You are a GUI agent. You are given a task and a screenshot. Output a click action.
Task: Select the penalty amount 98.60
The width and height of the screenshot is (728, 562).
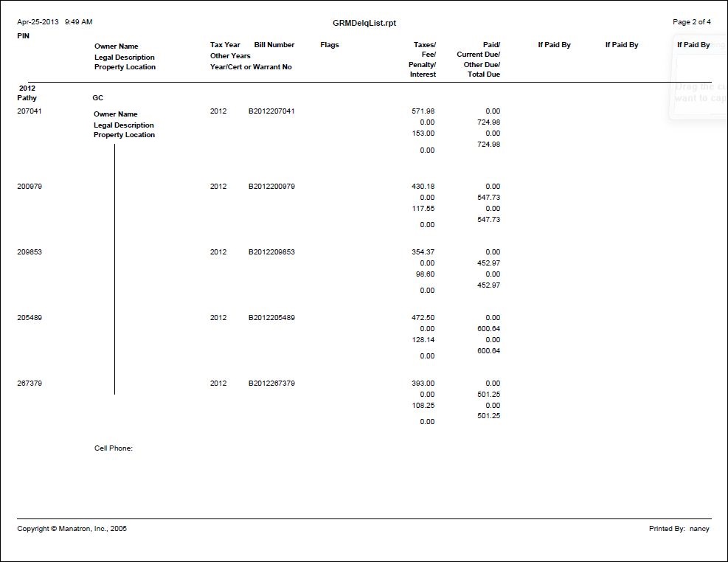(x=426, y=274)
